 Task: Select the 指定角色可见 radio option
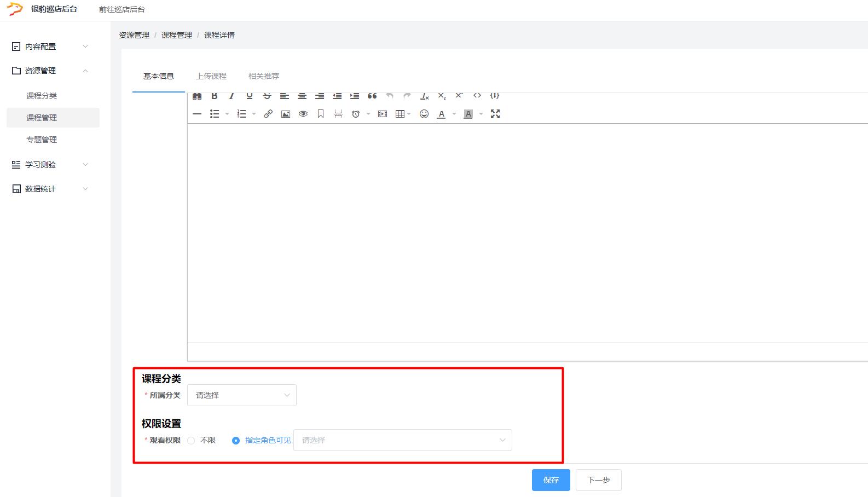click(x=236, y=441)
